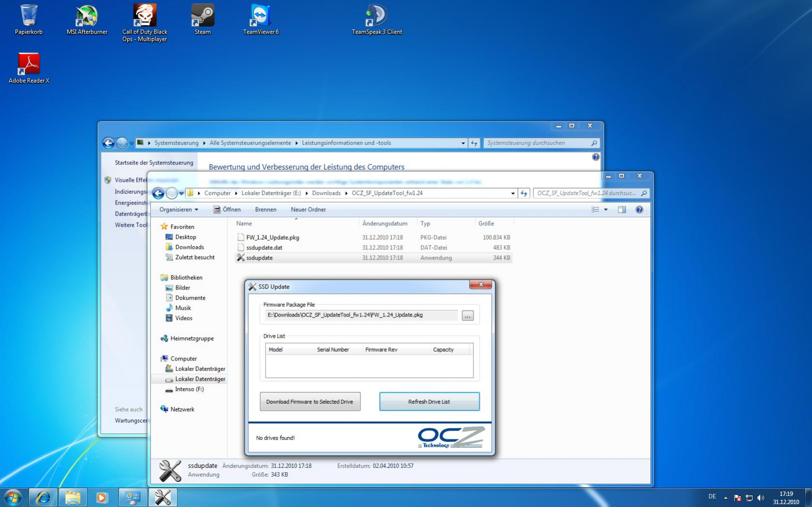Click the Downloads breadcrumb in address bar
Screen dimensions: 812x507
(326, 193)
